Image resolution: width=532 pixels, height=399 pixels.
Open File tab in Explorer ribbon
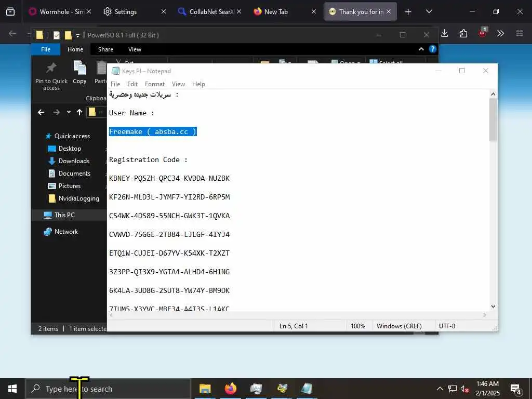pos(46,49)
